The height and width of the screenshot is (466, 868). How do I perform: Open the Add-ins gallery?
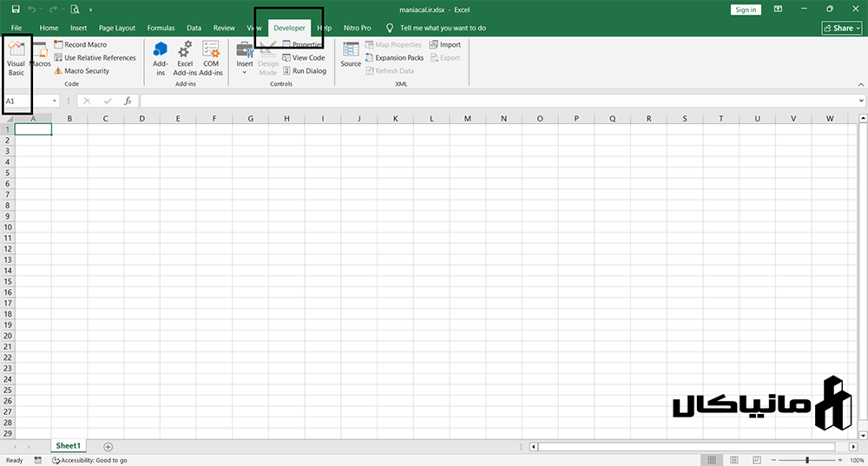pyautogui.click(x=160, y=58)
